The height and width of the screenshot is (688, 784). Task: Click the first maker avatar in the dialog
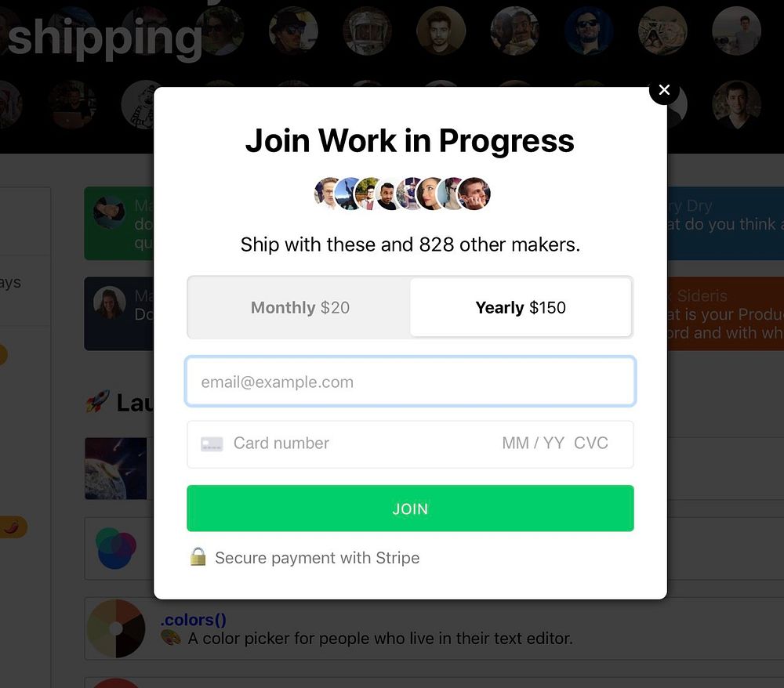328,194
